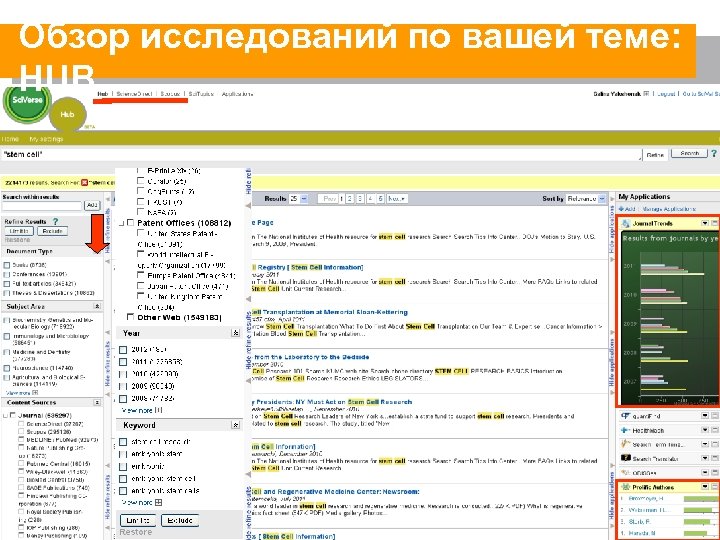Click the Prolific Authors application icon

click(x=625, y=487)
